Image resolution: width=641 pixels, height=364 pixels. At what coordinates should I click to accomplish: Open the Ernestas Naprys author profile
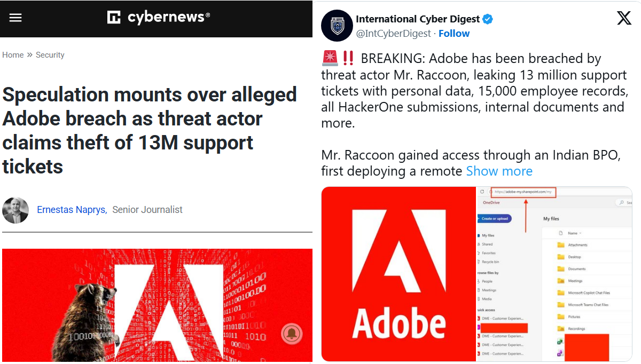click(x=71, y=209)
